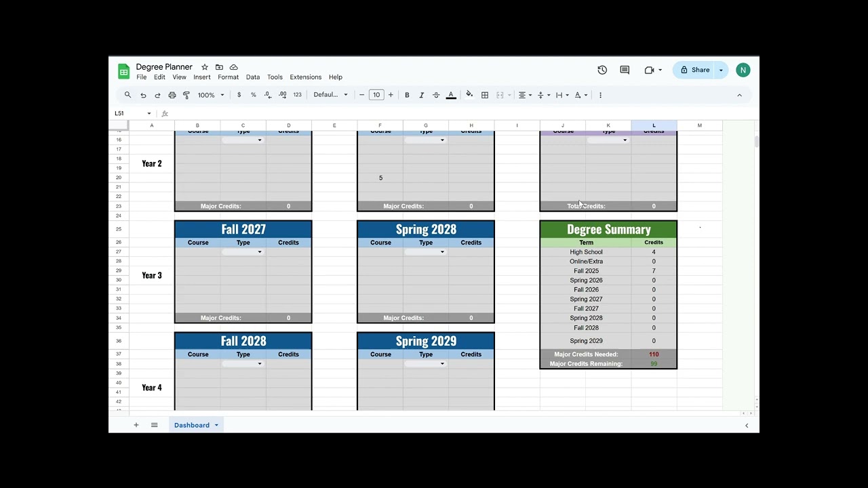Open Spring 2029 Type dropdown
Image resolution: width=868 pixels, height=488 pixels.
(x=442, y=364)
